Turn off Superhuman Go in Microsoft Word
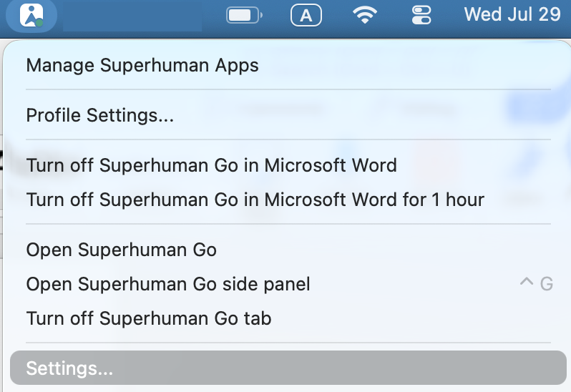 pyautogui.click(x=288, y=165)
